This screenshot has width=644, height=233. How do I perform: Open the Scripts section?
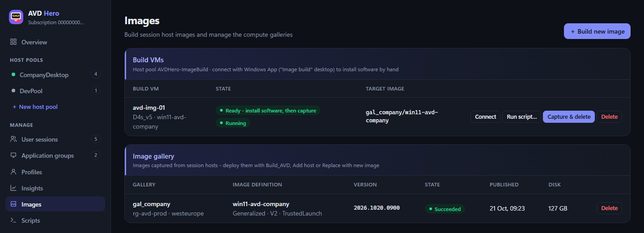click(55, 220)
